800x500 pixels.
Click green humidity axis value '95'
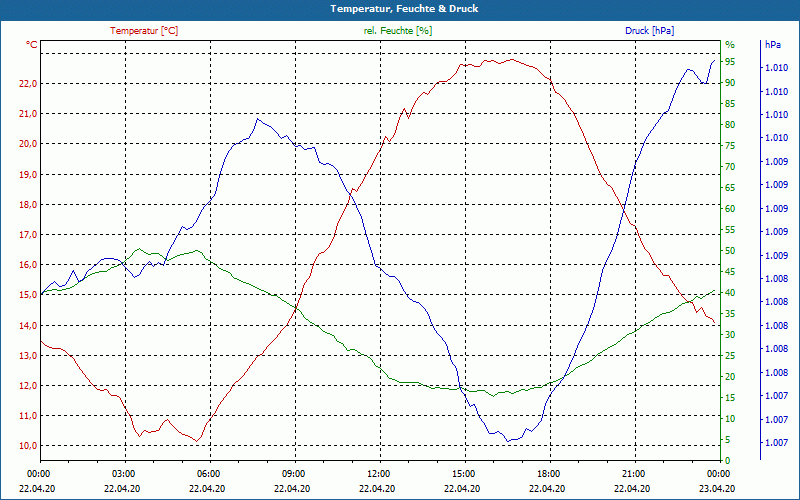pyautogui.click(x=730, y=62)
